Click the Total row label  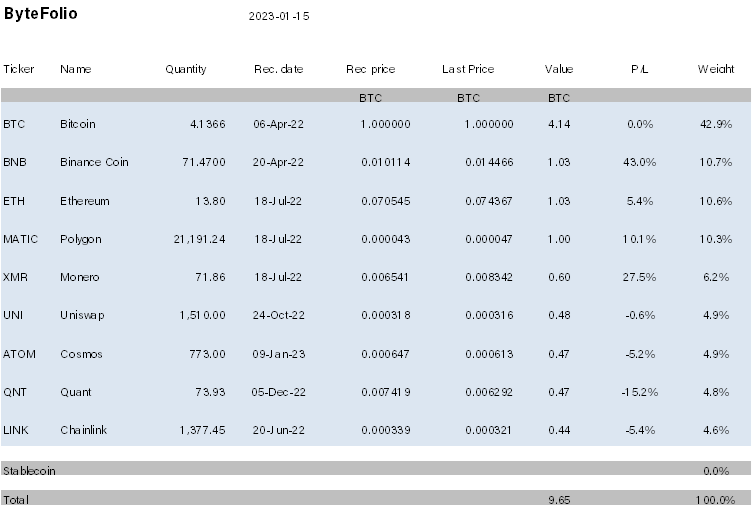16,500
